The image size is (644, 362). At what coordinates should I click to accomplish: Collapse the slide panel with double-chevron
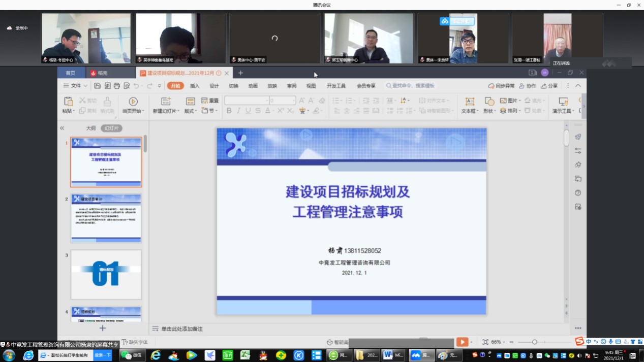pos(62,128)
